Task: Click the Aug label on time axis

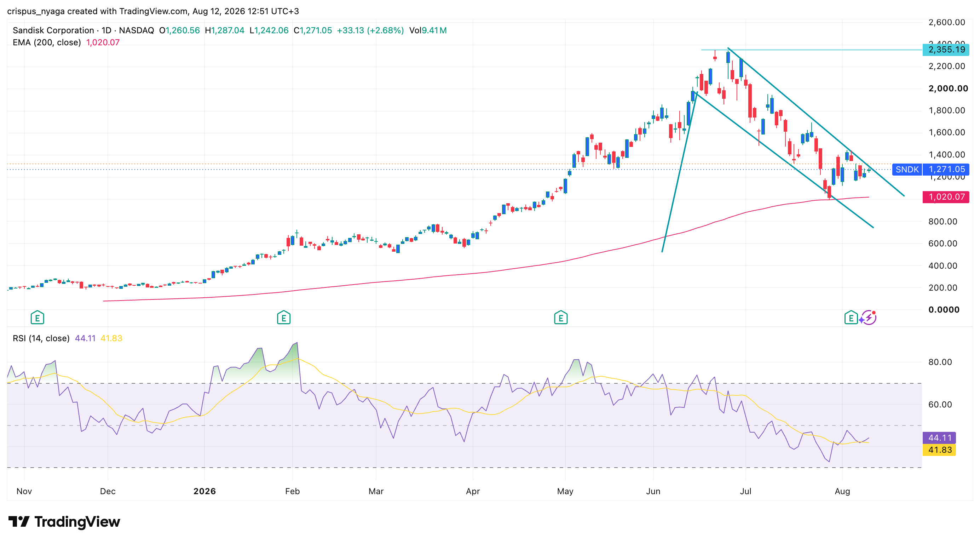Action: [x=842, y=491]
